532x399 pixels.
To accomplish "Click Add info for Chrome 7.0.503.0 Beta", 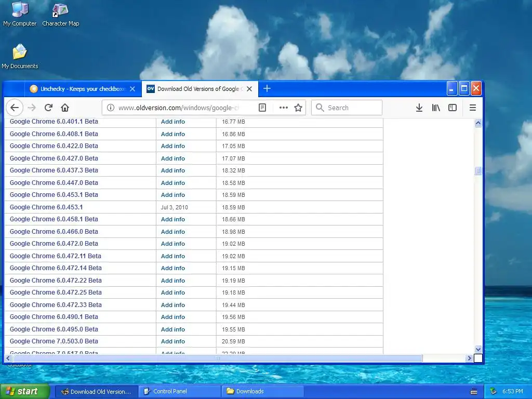I will coord(172,341).
